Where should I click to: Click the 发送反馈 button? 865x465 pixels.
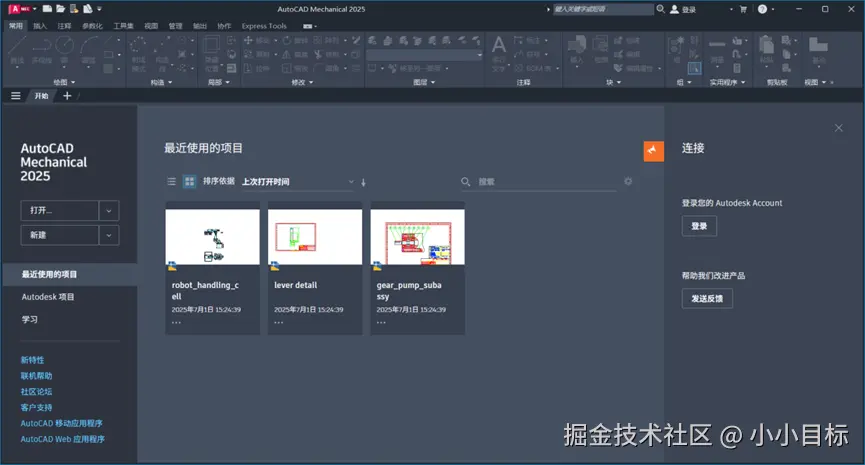point(707,298)
